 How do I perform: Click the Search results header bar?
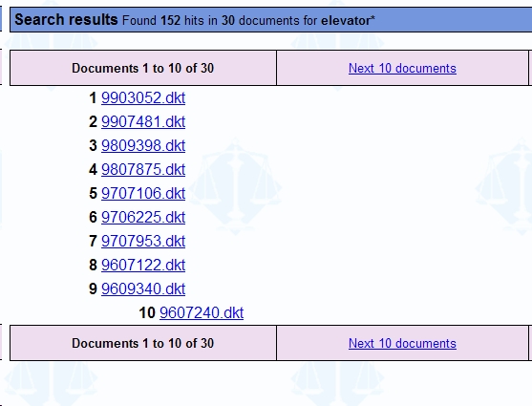(x=270, y=20)
